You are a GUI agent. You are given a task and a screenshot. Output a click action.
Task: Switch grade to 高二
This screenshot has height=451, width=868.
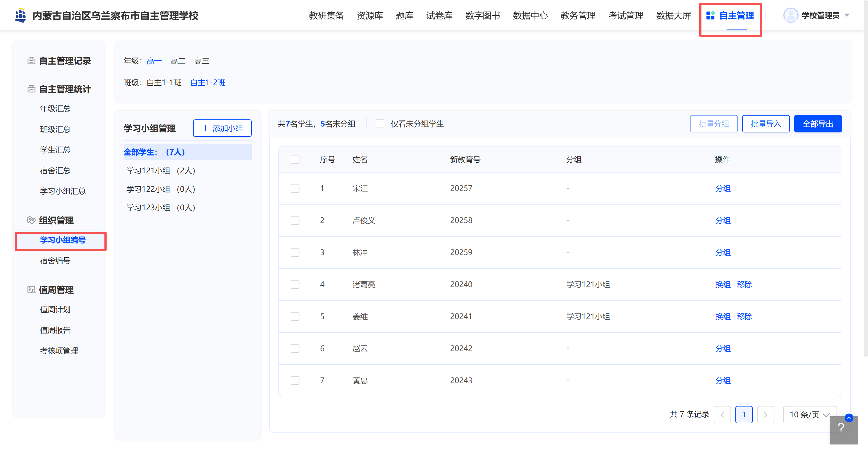pos(178,61)
